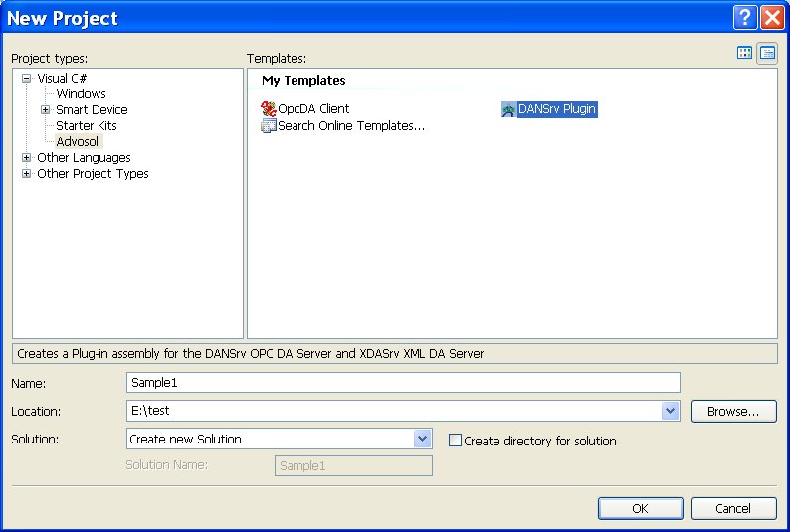Open the Location dropdown arrow

[670, 411]
